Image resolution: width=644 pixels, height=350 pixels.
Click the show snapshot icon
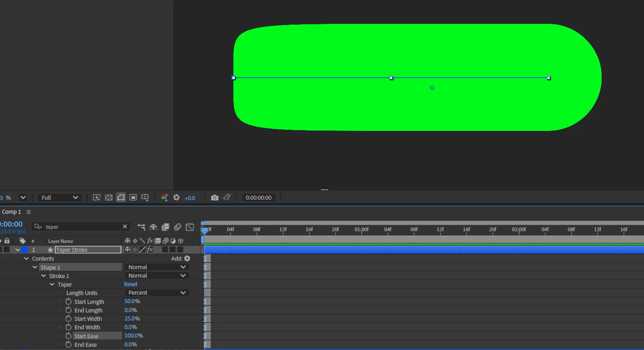[227, 197]
